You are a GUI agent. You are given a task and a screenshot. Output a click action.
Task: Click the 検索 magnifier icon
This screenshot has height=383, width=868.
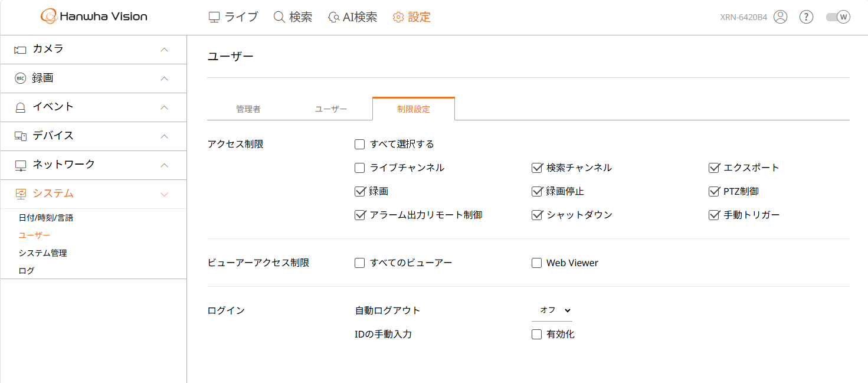[x=279, y=17]
